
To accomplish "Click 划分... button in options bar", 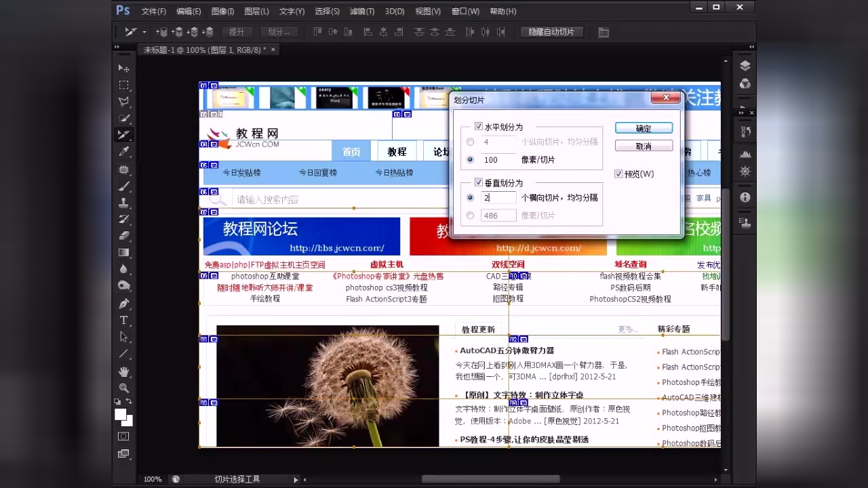I will click(x=279, y=32).
